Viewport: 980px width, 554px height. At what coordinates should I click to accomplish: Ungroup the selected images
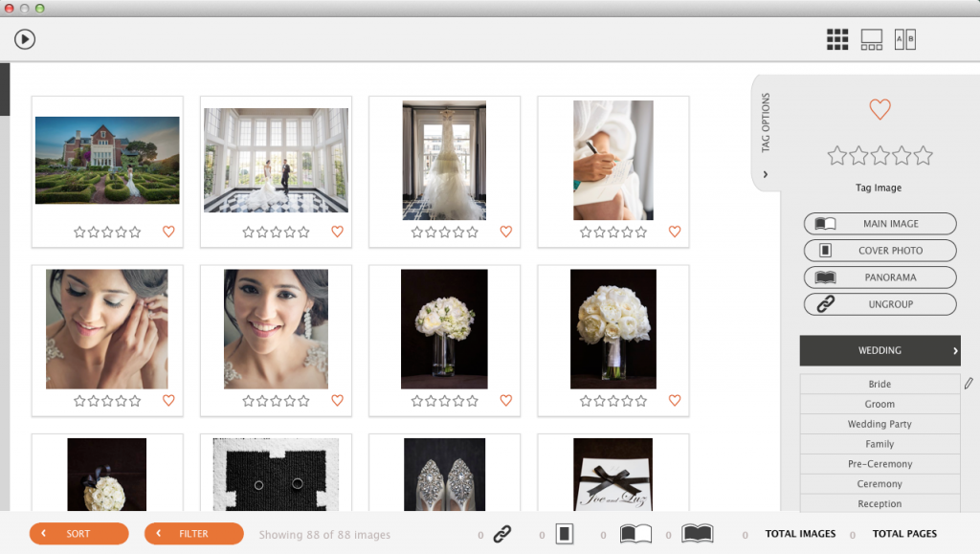pyautogui.click(x=880, y=304)
